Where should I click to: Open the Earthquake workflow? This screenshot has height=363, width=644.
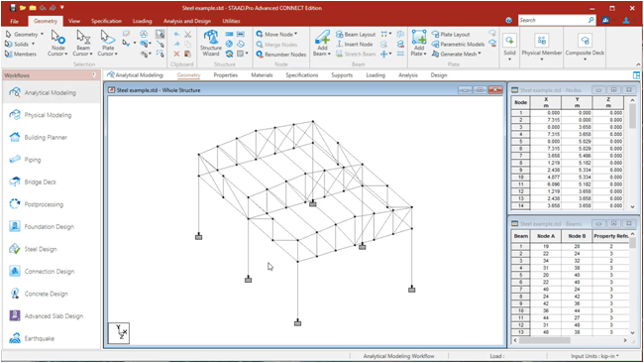pos(39,338)
